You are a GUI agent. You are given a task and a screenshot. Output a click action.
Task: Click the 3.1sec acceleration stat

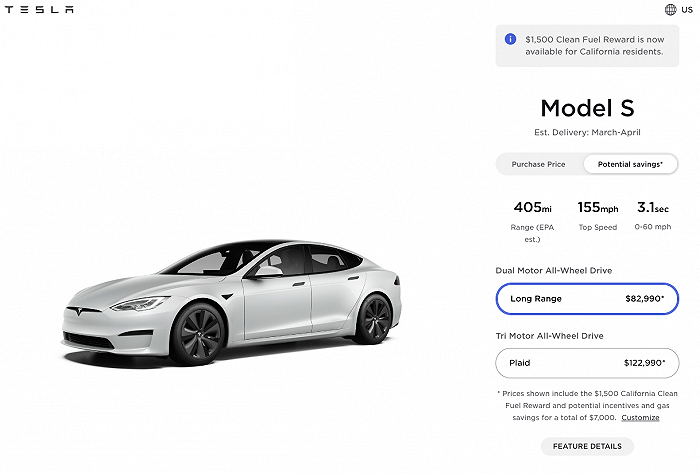tap(655, 216)
